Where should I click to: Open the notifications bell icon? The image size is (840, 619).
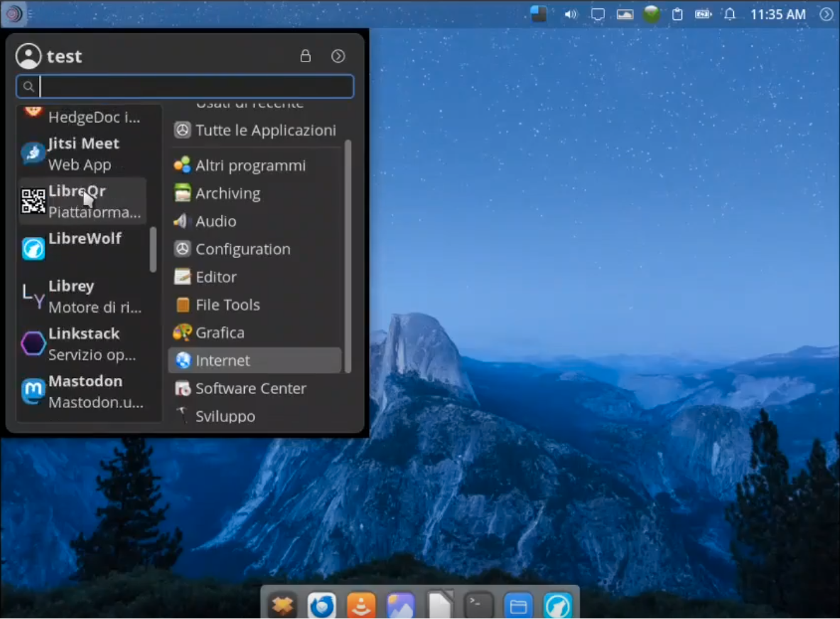point(730,14)
